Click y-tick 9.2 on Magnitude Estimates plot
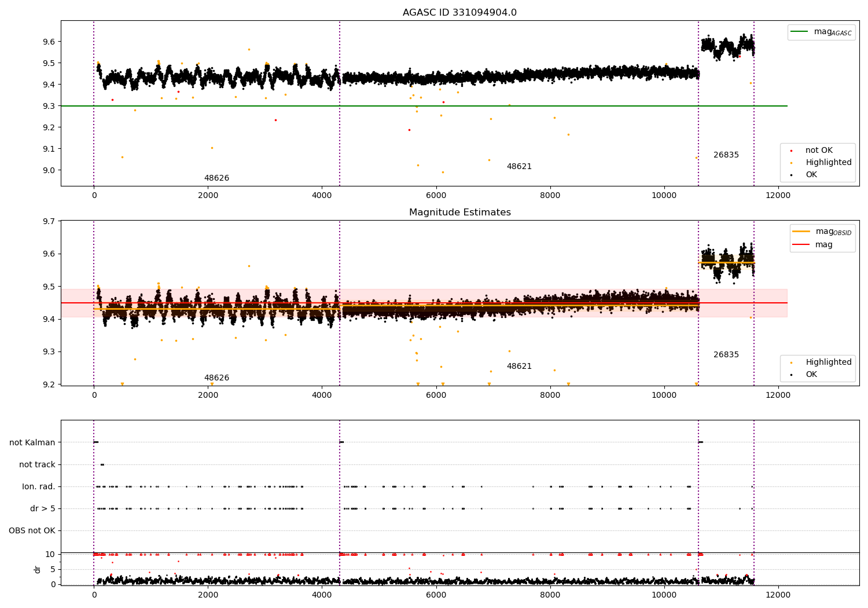This screenshot has width=868, height=608. click(x=49, y=384)
